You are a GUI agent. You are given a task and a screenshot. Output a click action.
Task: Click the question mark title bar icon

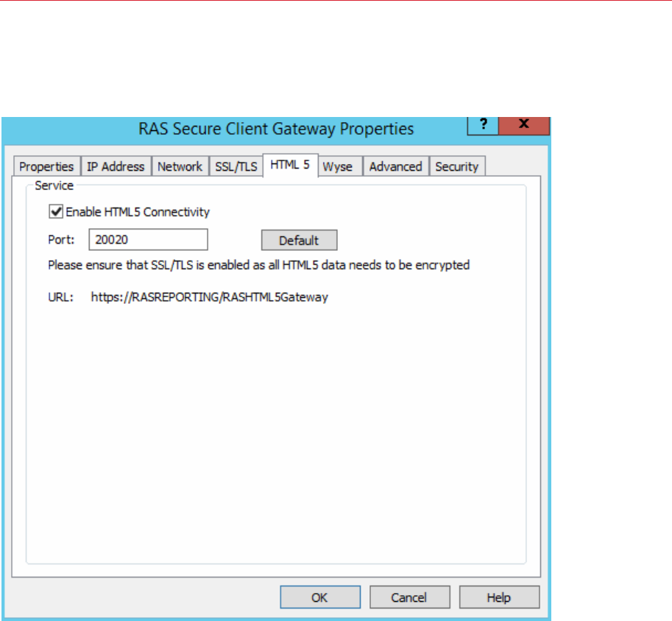pos(483,125)
